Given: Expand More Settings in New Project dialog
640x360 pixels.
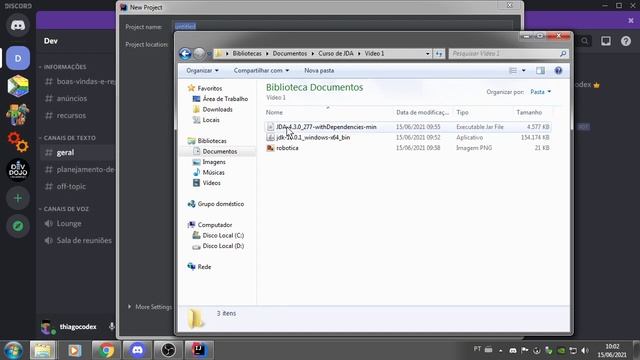Looking at the screenshot, I should (149, 307).
